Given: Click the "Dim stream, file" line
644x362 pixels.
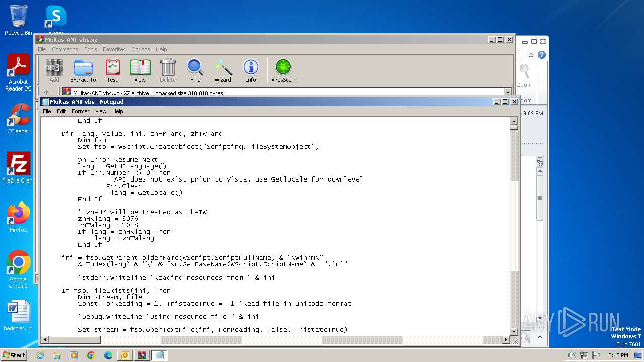Looking at the screenshot, I should [x=110, y=297].
